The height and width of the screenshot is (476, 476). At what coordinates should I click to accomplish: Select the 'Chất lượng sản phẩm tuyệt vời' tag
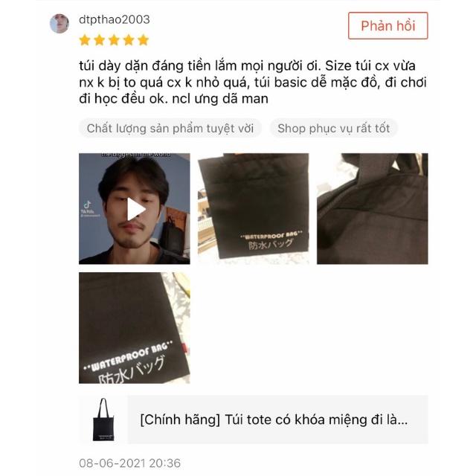(x=170, y=128)
